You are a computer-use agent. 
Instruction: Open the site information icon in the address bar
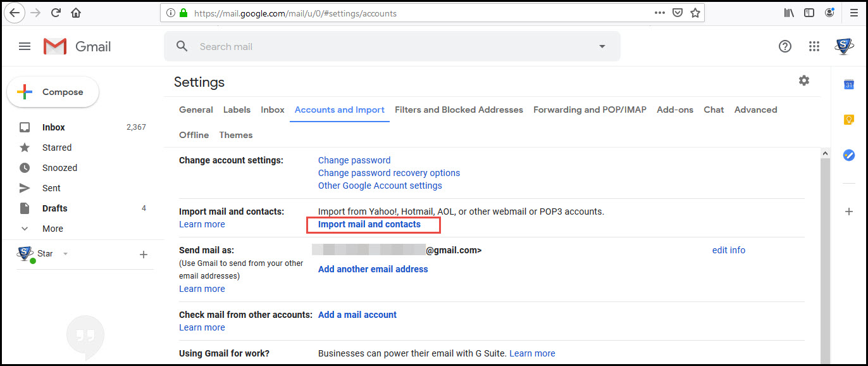[x=170, y=13]
